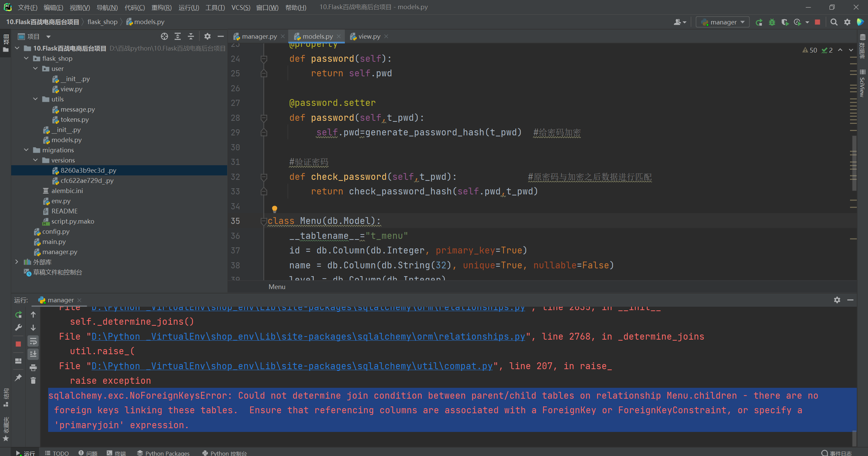
Task: Clear all console output trash icon
Action: click(33, 381)
